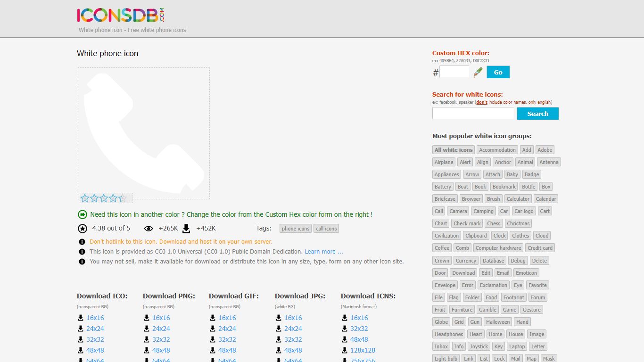Image resolution: width=644 pixels, height=362 pixels.
Task: Open the Computer hardware icon group
Action: (x=498, y=248)
